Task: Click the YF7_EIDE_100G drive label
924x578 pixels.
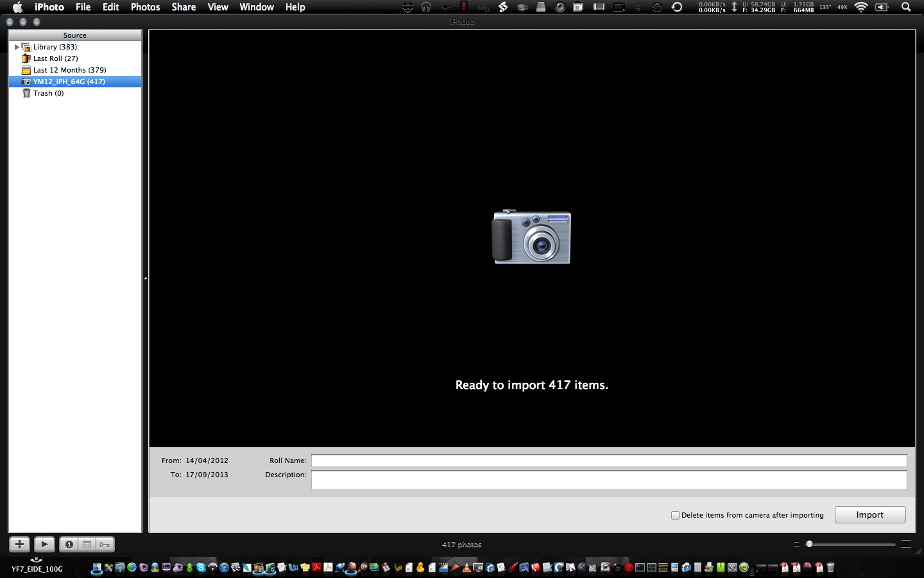Action: (37, 569)
